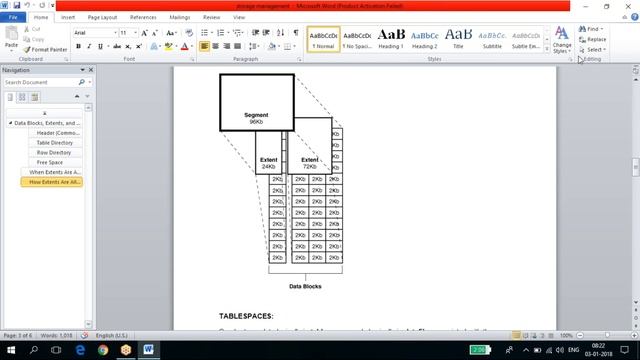Apply red font color
This screenshot has width=640, height=360.
pyautogui.click(x=184, y=47)
